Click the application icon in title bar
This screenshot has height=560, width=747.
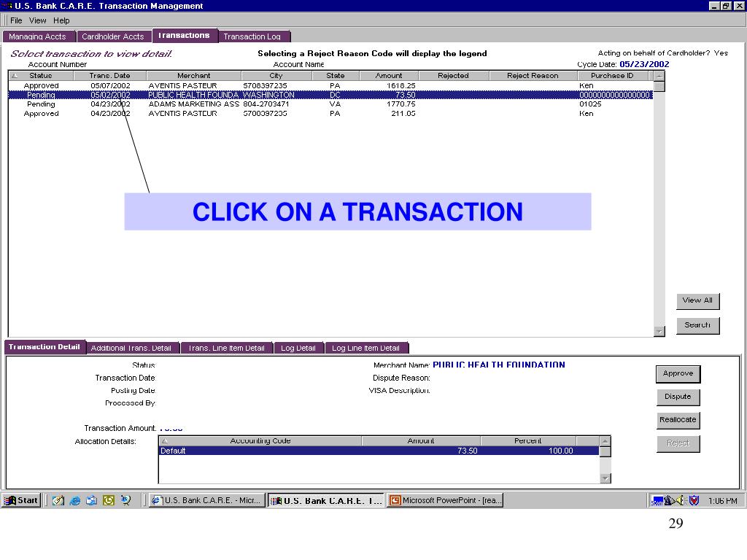coord(7,6)
